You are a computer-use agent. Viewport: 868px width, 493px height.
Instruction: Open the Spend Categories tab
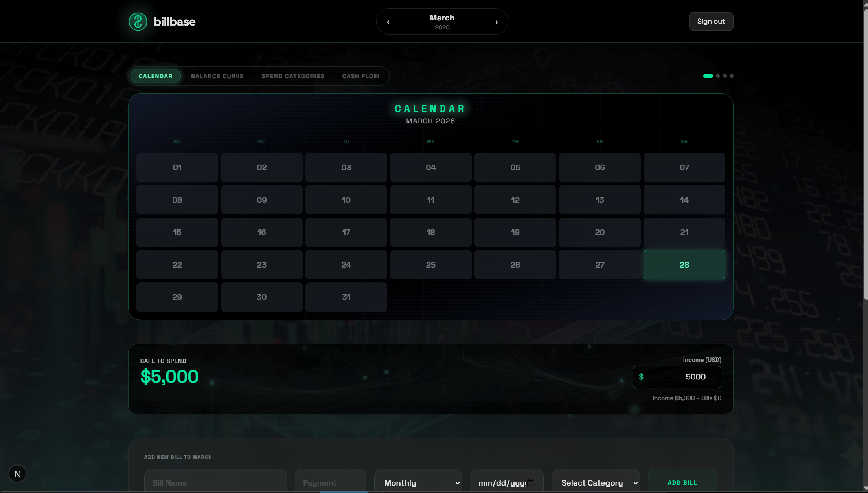coord(292,76)
